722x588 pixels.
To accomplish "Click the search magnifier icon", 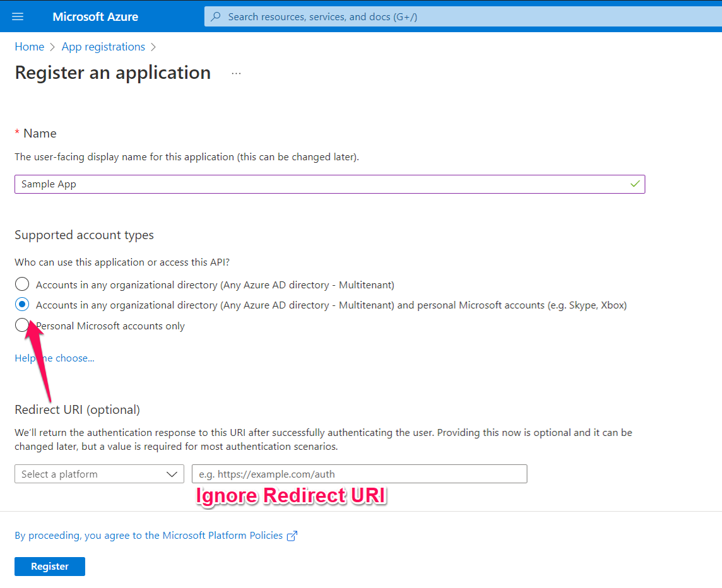I will [x=216, y=17].
